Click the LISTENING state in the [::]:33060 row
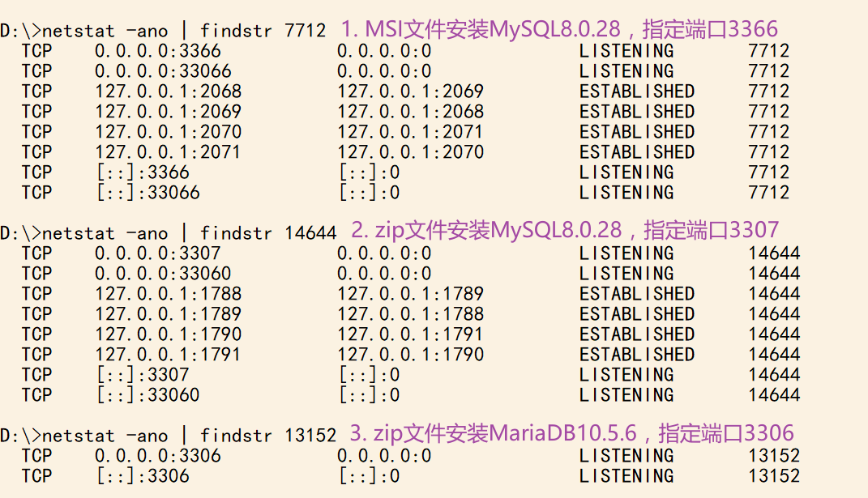This screenshot has width=868, height=498. [626, 395]
